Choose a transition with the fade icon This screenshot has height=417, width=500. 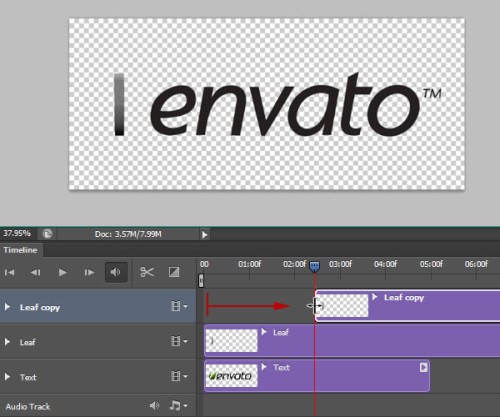pyautogui.click(x=174, y=272)
